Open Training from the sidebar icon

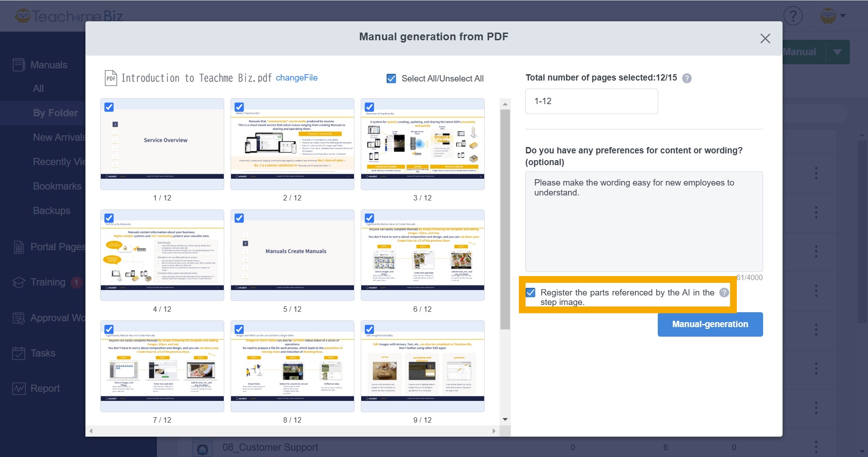[x=19, y=282]
